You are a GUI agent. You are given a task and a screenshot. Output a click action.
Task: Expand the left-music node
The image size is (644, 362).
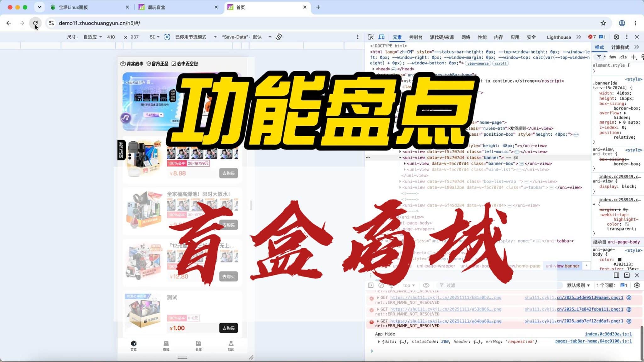coord(400,152)
